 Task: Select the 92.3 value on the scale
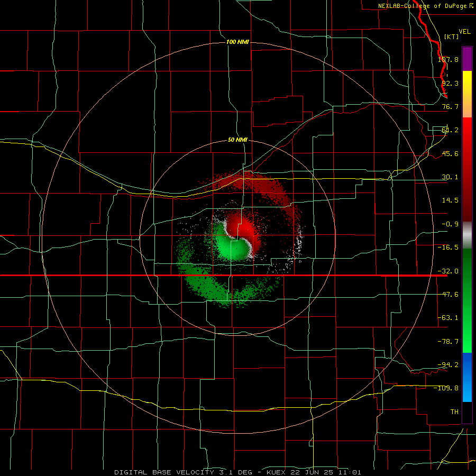point(450,83)
